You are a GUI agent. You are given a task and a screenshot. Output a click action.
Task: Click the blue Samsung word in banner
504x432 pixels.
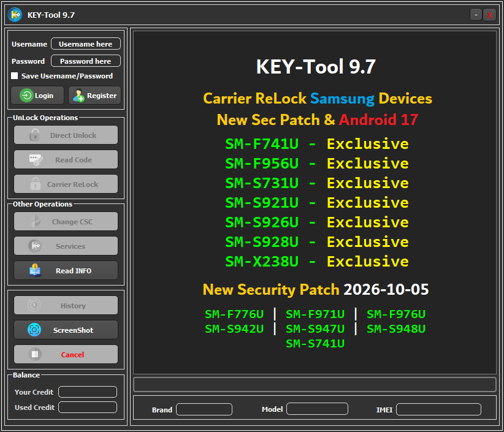coord(342,99)
